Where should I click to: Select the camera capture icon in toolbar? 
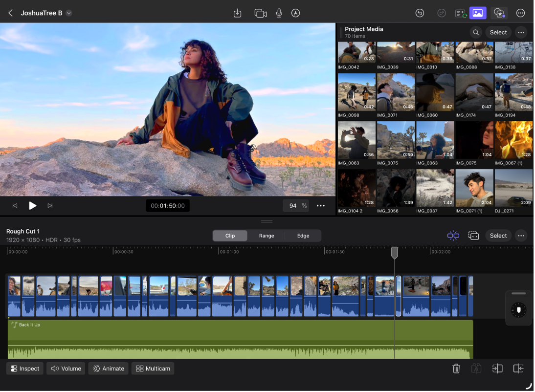click(260, 13)
